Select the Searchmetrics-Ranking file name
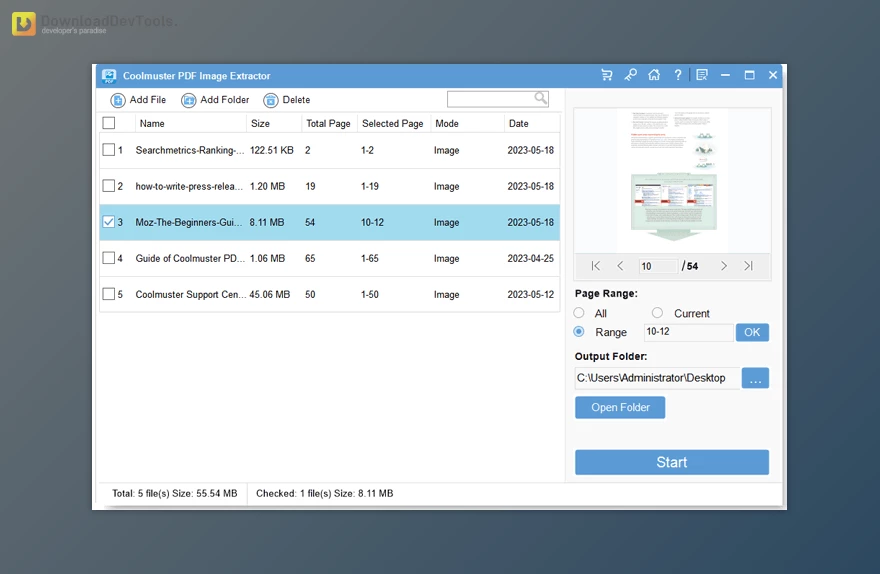Viewport: 880px width, 574px height. pos(190,150)
